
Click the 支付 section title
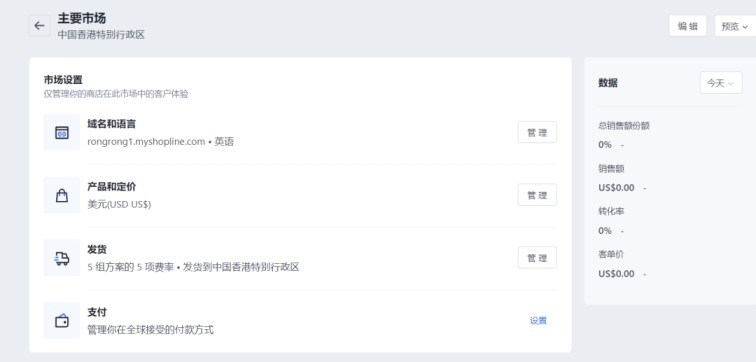[x=97, y=312]
